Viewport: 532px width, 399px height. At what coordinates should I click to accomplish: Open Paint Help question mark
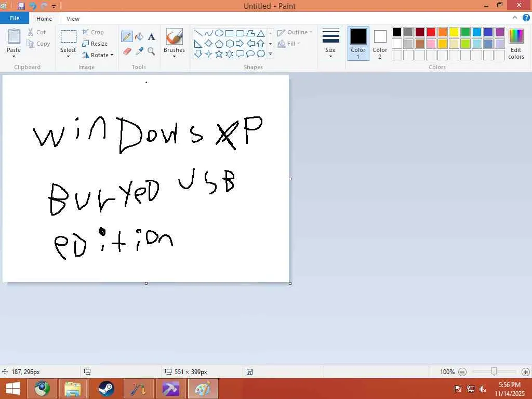(x=526, y=18)
